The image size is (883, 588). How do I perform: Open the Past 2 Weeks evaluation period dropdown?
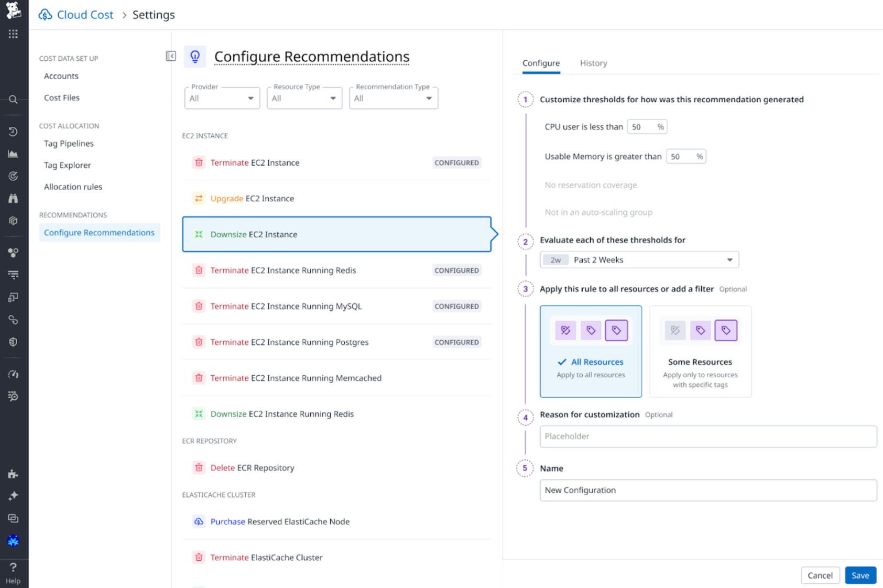click(639, 259)
